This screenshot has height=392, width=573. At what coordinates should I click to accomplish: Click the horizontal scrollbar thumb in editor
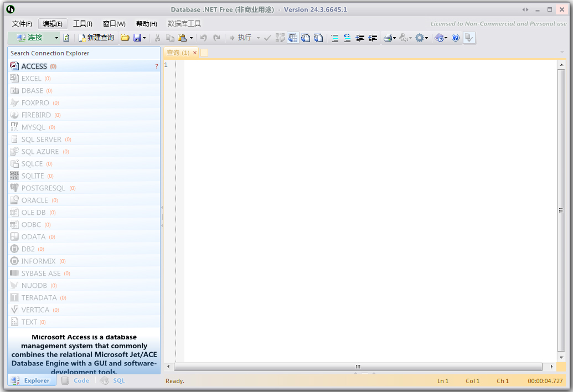tap(358, 367)
